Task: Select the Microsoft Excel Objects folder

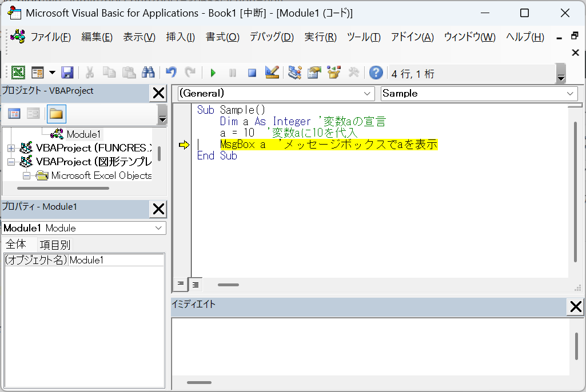Action: pyautogui.click(x=101, y=175)
